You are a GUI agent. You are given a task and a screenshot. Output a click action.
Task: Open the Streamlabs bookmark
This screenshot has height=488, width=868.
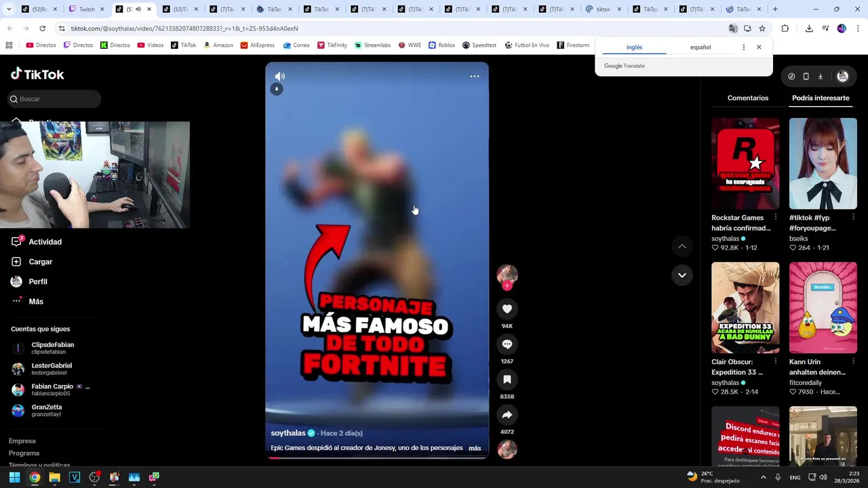click(x=372, y=45)
